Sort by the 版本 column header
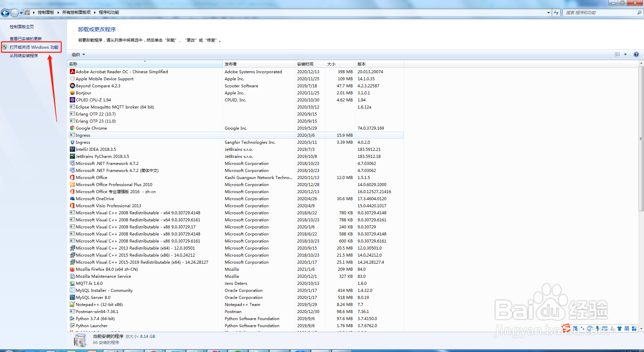644x352 pixels. pos(379,64)
